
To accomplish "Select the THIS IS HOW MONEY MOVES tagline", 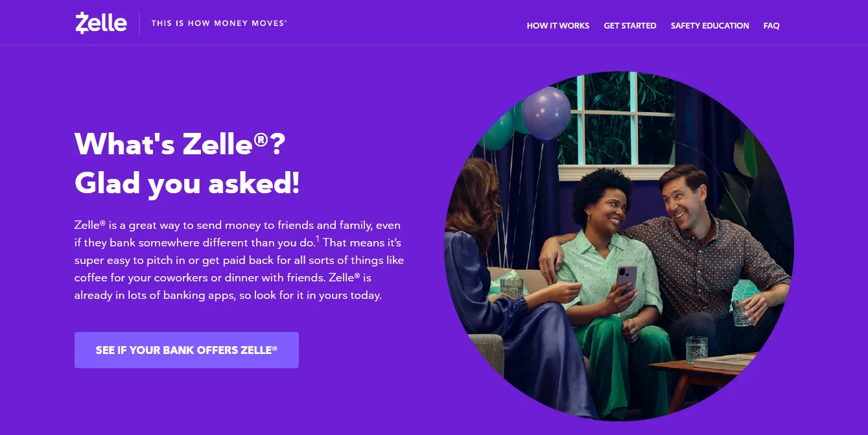I will tap(219, 23).
